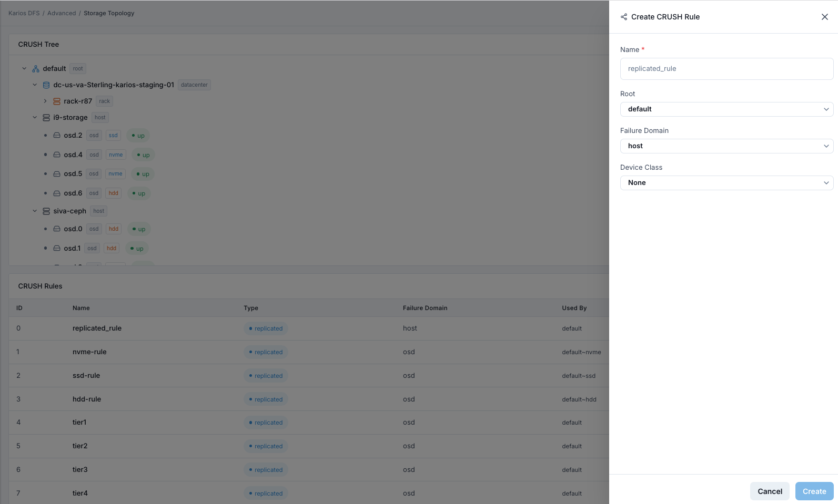
Task: Click the osd.0 disk icon
Action: click(x=57, y=229)
